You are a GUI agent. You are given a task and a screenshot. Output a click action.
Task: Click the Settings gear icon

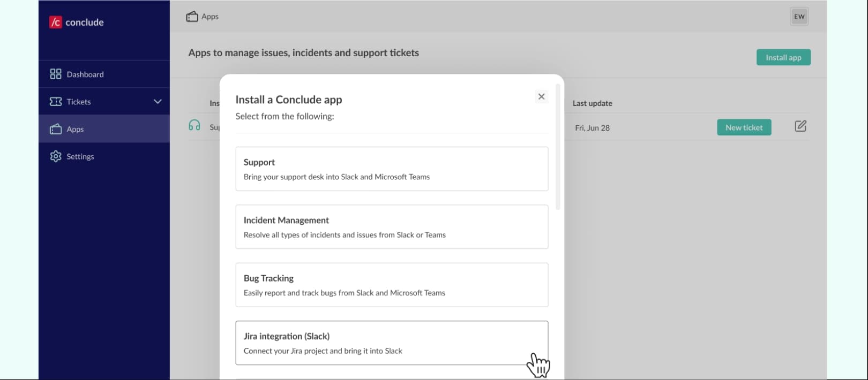[56, 156]
